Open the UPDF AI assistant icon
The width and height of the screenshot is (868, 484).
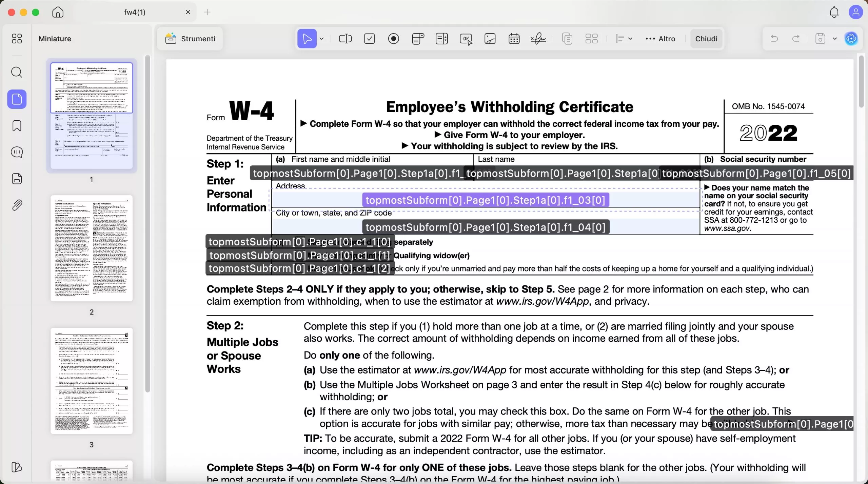(x=851, y=39)
